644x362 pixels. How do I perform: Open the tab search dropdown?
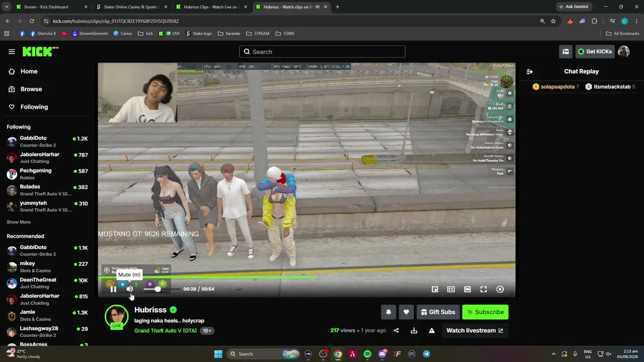pos(7,7)
